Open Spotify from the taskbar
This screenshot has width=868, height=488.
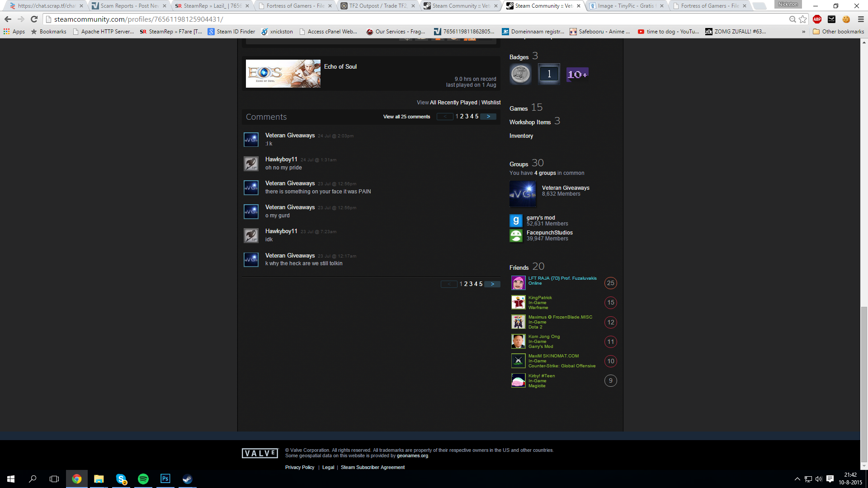(143, 479)
